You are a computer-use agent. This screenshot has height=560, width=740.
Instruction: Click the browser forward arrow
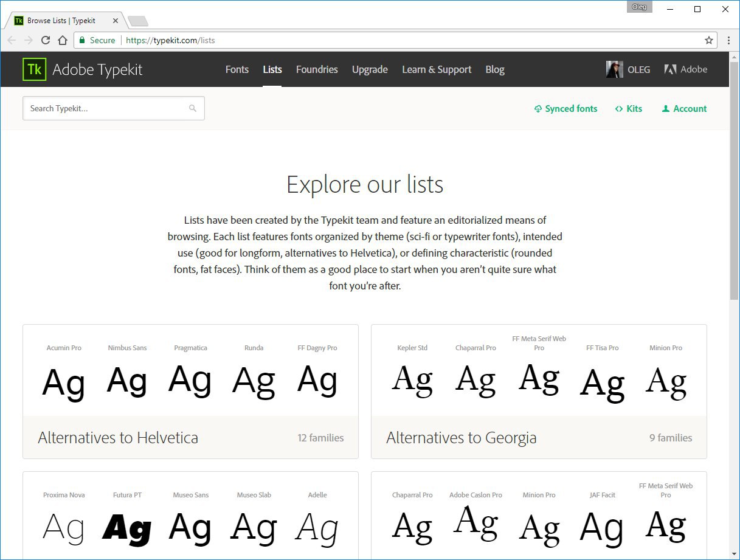click(29, 40)
